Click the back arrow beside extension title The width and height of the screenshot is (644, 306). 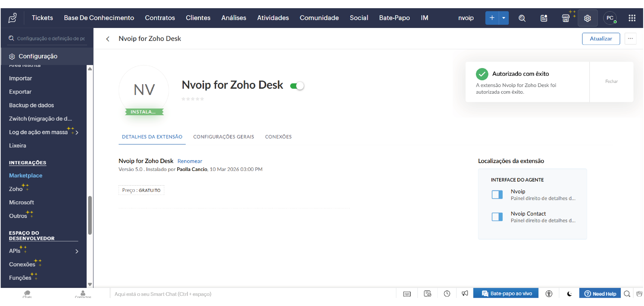coord(108,39)
